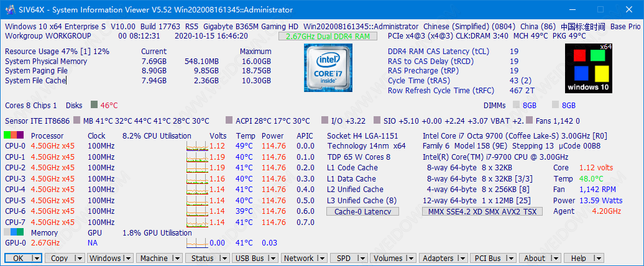Open the Adapters button dropdown arrow

(462, 258)
